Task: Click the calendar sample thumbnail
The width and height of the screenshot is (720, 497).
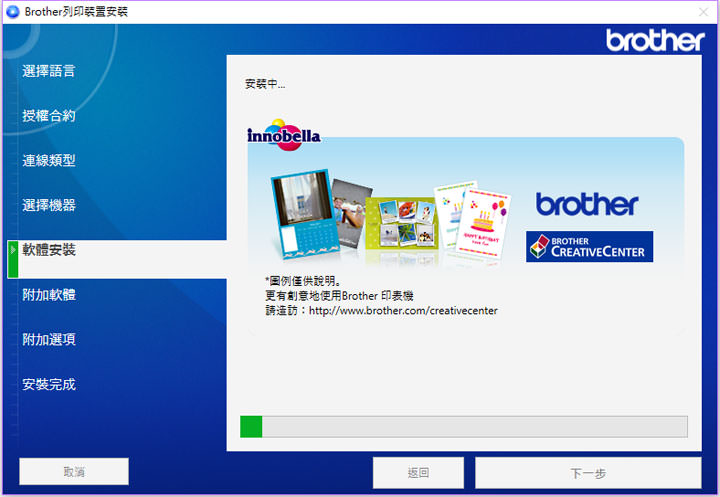Action: click(304, 213)
